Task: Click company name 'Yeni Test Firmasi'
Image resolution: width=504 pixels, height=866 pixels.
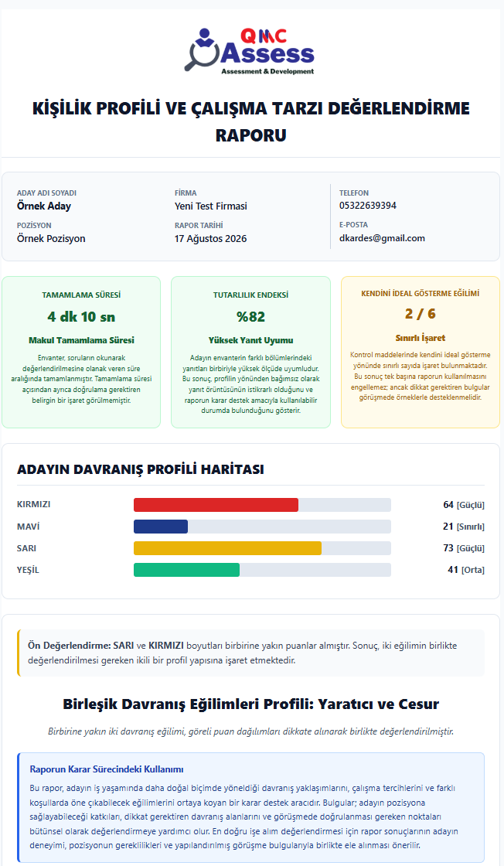Action: [211, 206]
